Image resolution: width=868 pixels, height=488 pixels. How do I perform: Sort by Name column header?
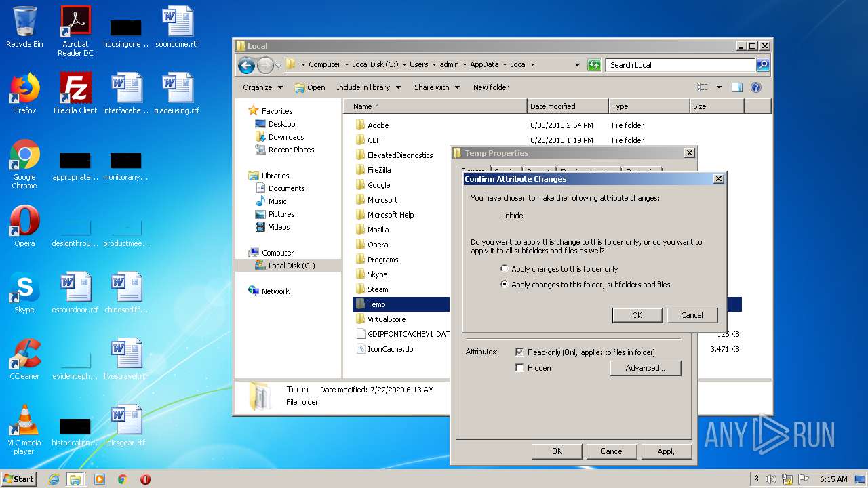[435, 106]
